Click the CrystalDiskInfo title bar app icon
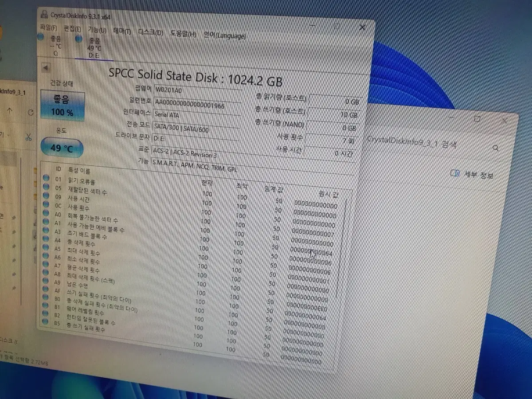This screenshot has width=532, height=399. 43,13
